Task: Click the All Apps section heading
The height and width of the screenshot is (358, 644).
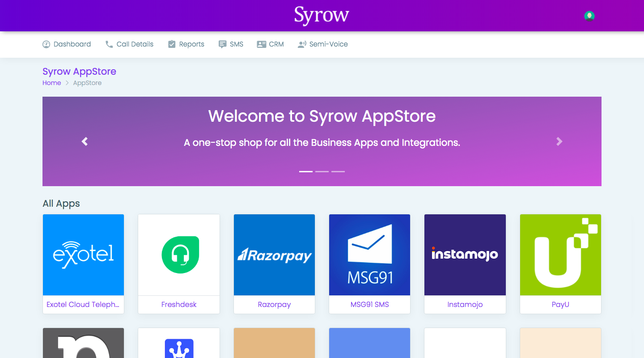Action: tap(61, 204)
